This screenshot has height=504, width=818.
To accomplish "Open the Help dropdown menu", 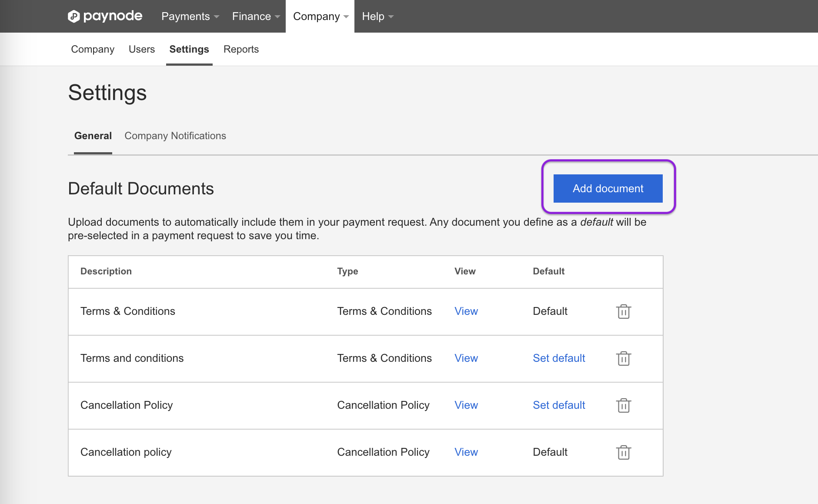I will (377, 16).
